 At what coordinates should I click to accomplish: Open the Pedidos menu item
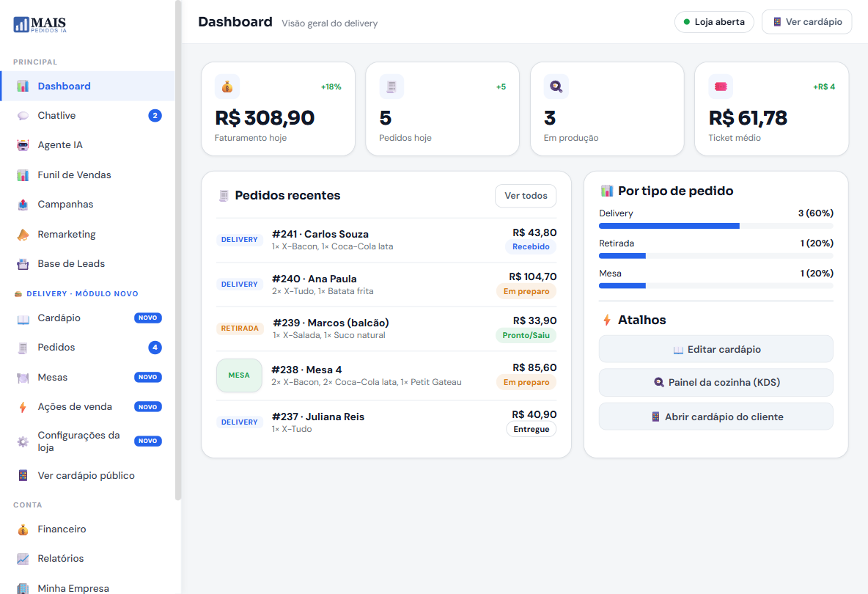click(87, 348)
